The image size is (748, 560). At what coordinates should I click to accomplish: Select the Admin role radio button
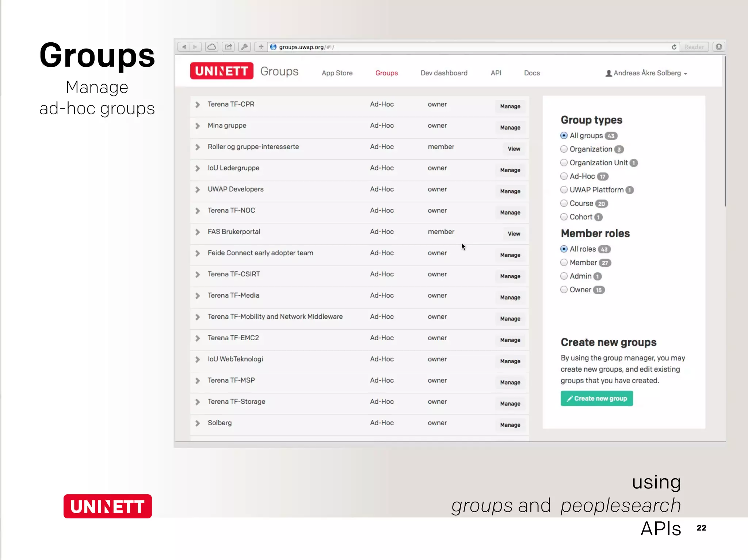point(564,276)
